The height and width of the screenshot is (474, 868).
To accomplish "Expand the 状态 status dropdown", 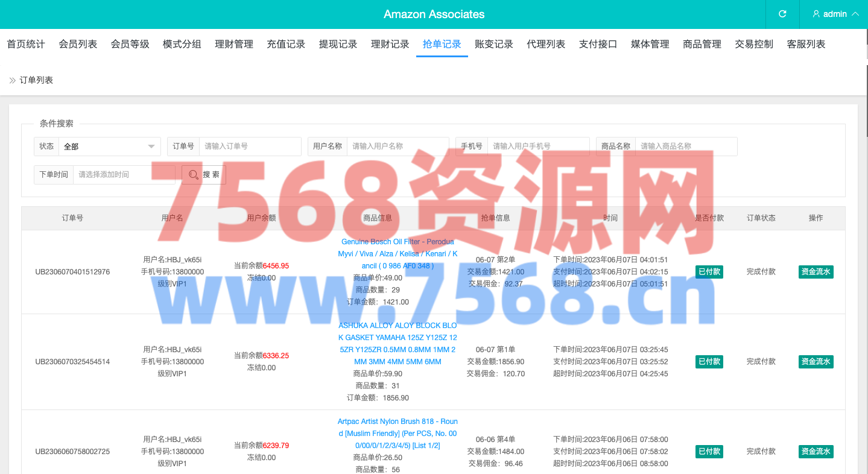I will pyautogui.click(x=109, y=147).
